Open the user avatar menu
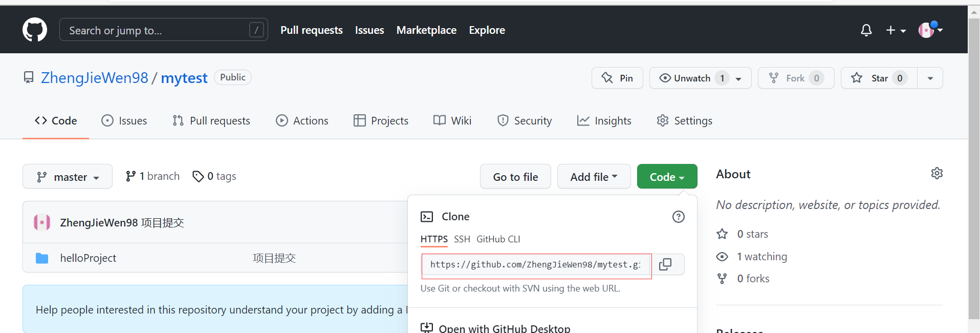The image size is (980, 333). 930,30
